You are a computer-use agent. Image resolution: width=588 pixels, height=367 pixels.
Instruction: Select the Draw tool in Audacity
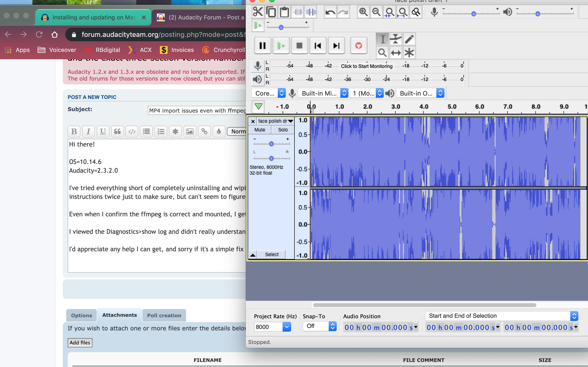(x=409, y=39)
